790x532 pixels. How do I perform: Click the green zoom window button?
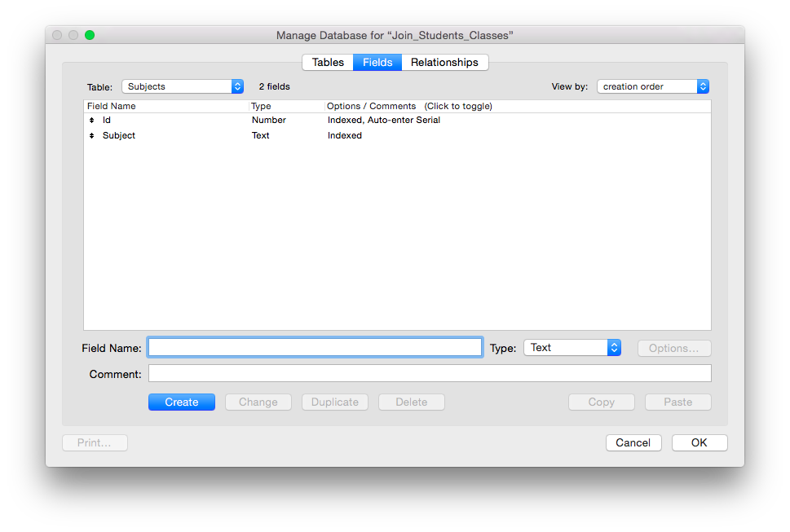click(x=90, y=35)
